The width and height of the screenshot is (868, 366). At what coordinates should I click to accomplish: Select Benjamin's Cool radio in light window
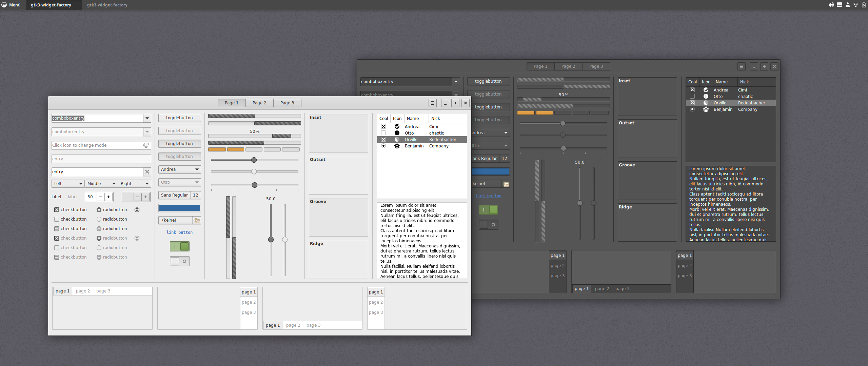(x=383, y=146)
